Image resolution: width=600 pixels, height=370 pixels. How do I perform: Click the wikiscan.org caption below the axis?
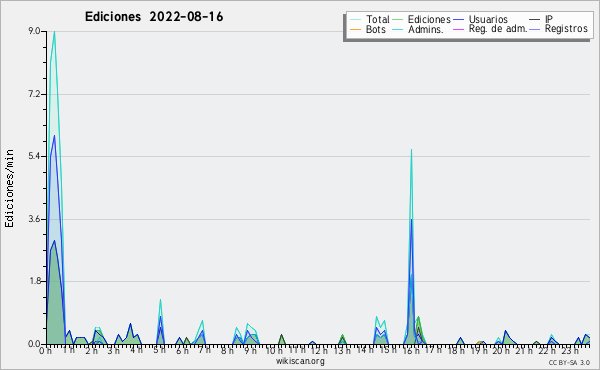(300, 361)
